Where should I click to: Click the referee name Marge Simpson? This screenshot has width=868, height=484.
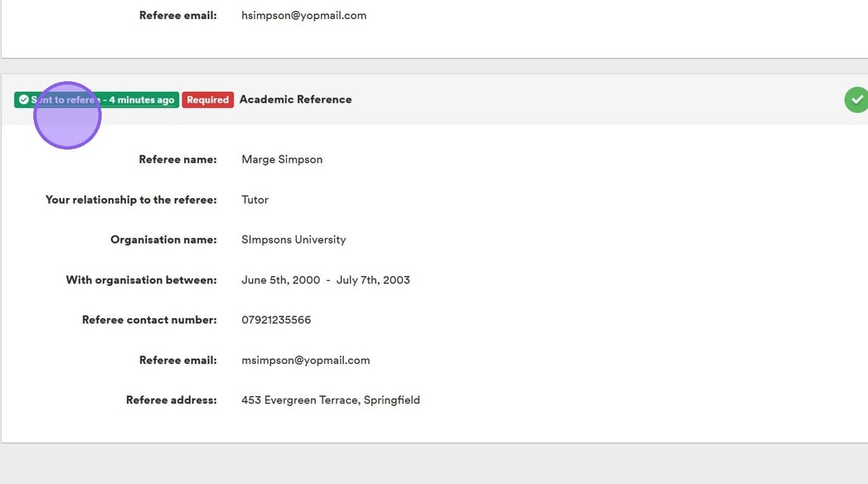click(282, 159)
